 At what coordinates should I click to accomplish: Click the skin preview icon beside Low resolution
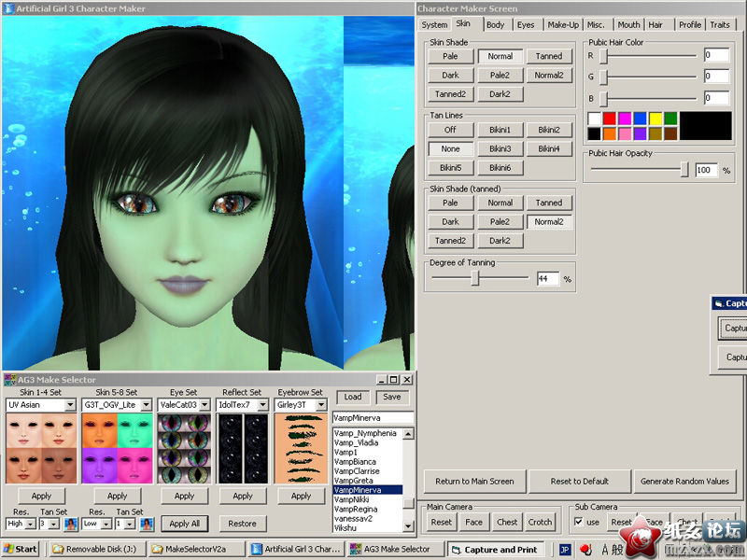147,524
